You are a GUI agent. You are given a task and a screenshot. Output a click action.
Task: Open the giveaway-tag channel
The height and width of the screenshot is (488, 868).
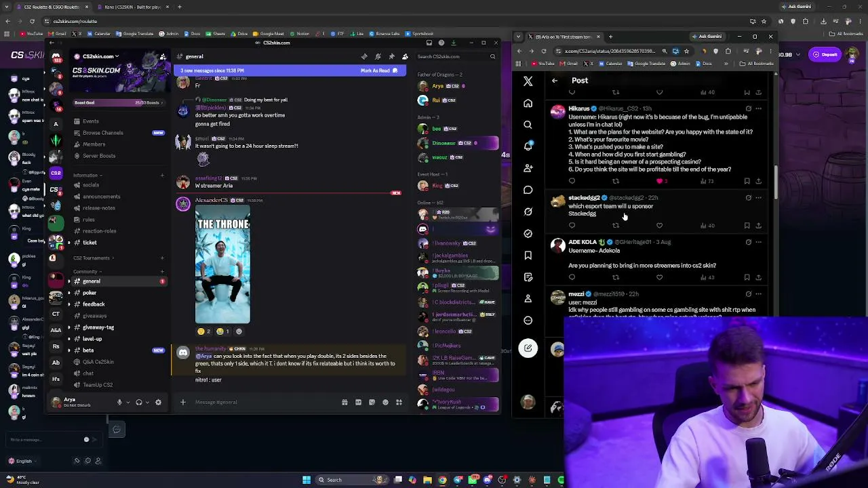[98, 327]
